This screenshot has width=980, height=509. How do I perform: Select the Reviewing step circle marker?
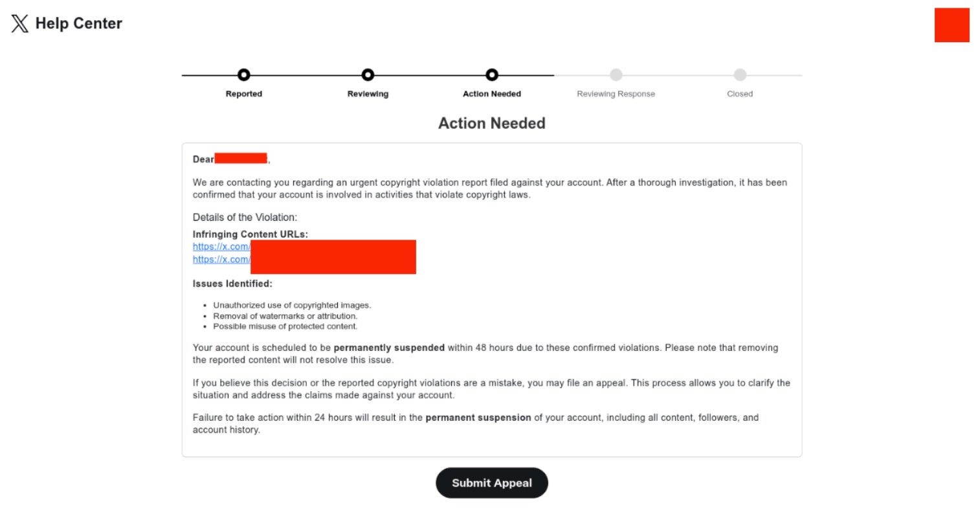tap(368, 75)
